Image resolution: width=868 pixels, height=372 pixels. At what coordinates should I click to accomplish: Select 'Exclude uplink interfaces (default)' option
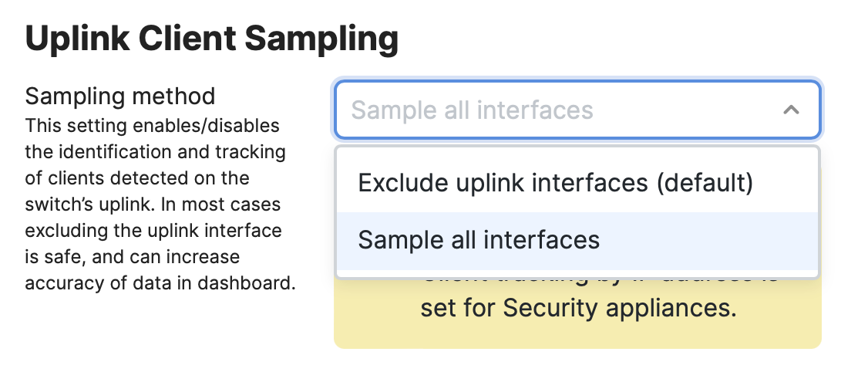[577, 183]
